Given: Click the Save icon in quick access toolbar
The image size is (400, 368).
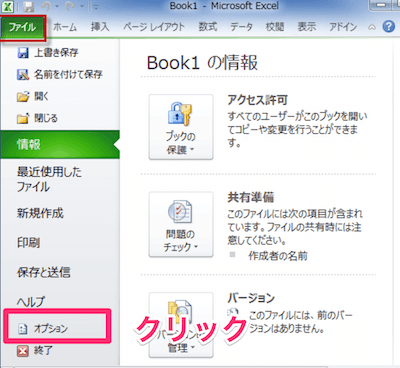Looking at the screenshot, I should point(29,7).
